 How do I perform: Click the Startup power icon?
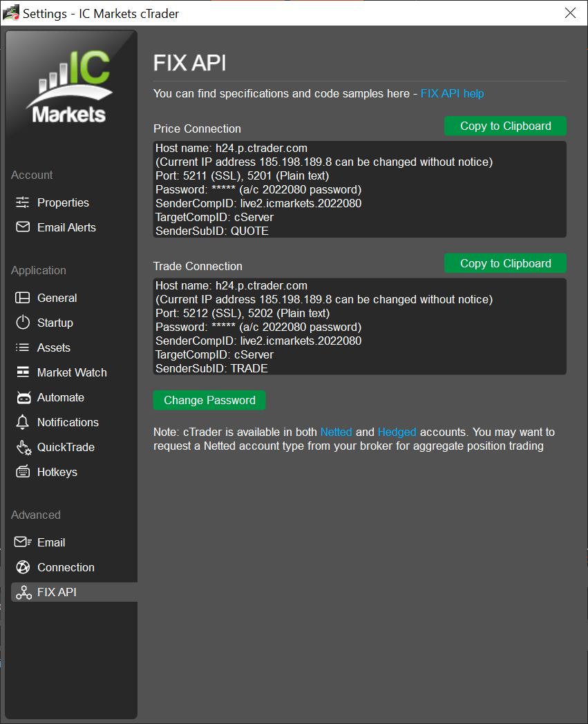[23, 323]
